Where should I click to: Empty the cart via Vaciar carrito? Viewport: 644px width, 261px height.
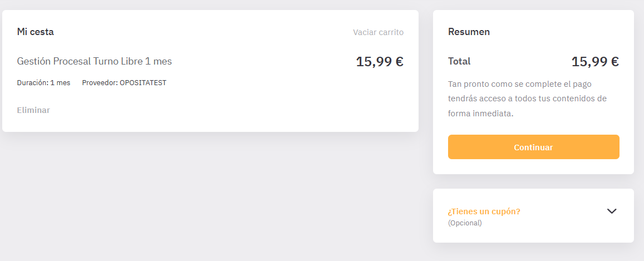[x=378, y=32]
